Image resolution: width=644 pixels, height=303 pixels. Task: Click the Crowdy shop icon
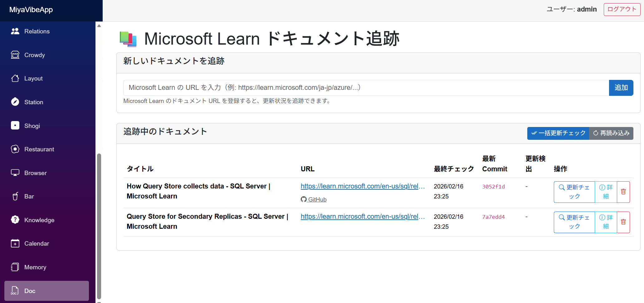click(15, 55)
